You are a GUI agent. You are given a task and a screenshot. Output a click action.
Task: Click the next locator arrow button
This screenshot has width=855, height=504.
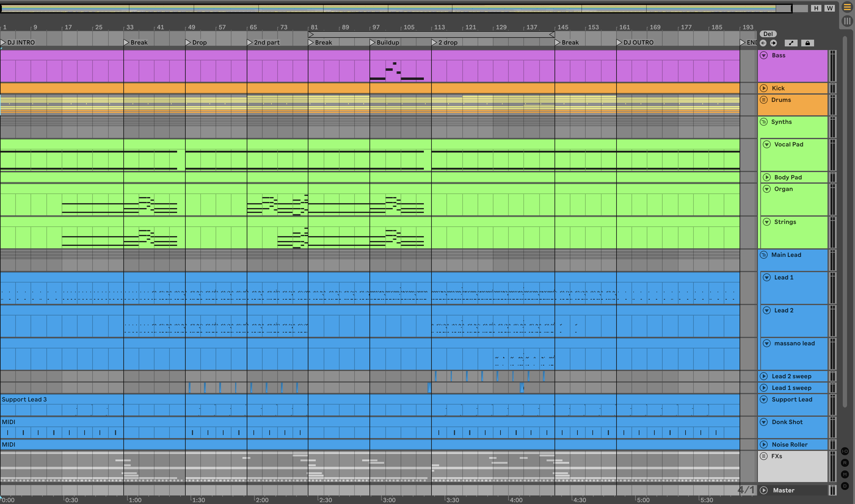[773, 43]
